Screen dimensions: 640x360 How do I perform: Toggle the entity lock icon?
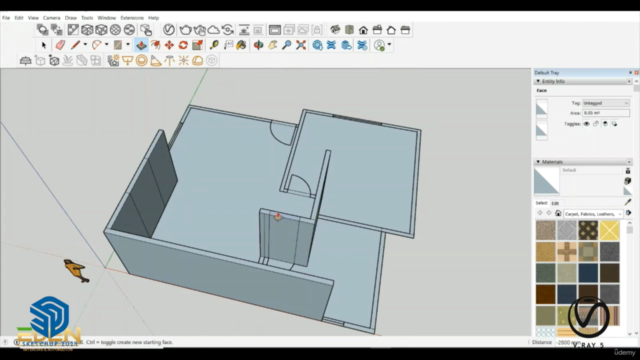[596, 124]
